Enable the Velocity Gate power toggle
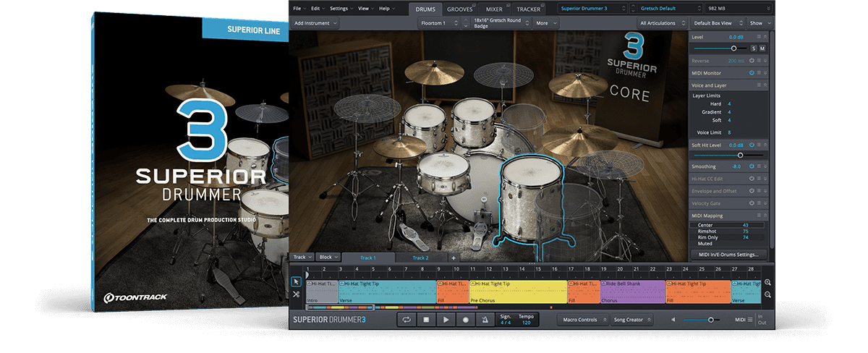 coord(752,203)
